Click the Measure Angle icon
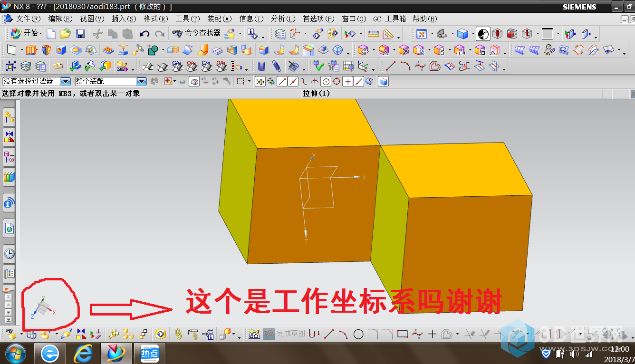The width and height of the screenshot is (635, 364). (388, 34)
